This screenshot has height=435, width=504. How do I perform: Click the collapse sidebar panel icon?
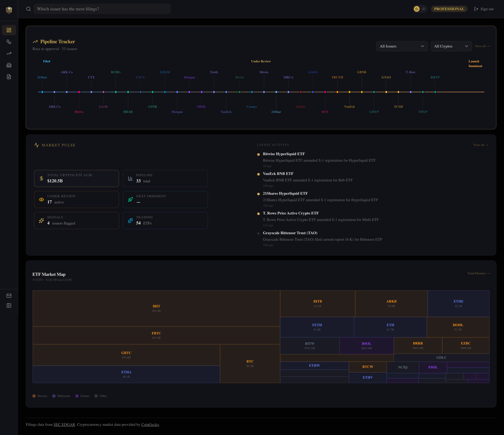(9, 305)
